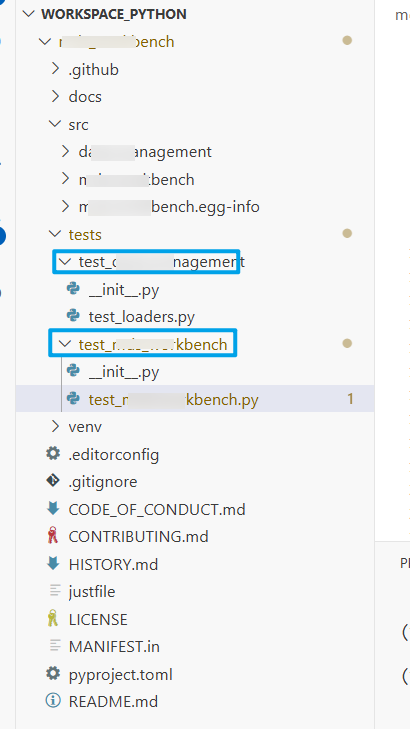Click the red icon beside CONTRIBUTING.md

(x=53, y=536)
